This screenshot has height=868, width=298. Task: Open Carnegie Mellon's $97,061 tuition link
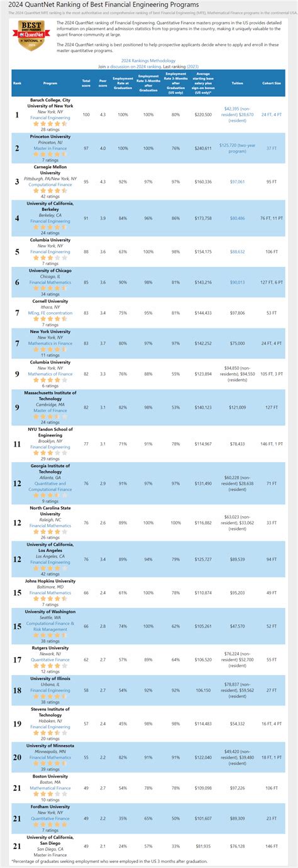pos(238,181)
